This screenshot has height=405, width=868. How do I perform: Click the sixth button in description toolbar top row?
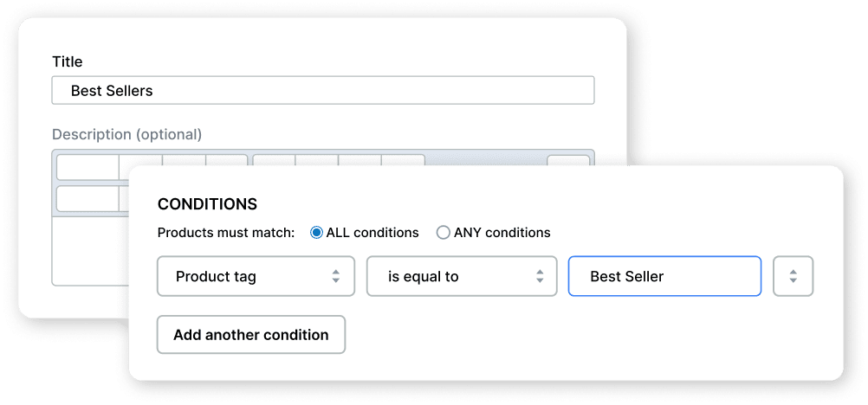(316, 160)
